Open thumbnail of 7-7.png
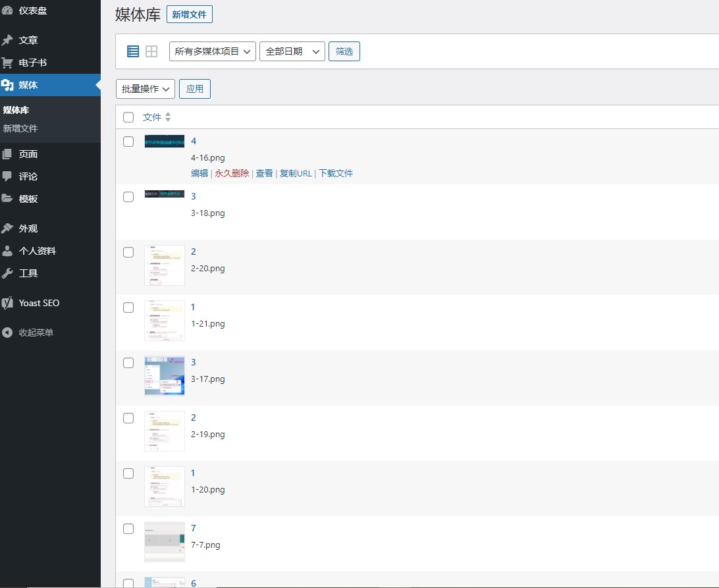Image resolution: width=719 pixels, height=588 pixels. coord(165,542)
